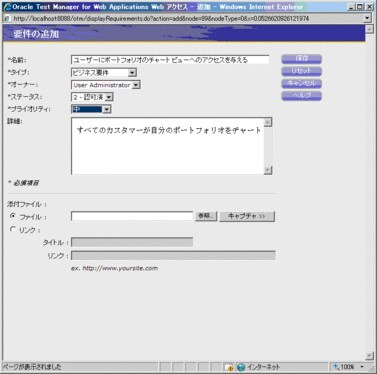This screenshot has height=374, width=377.
Task: Close the Internet Explorer window
Action: [x=369, y=7]
